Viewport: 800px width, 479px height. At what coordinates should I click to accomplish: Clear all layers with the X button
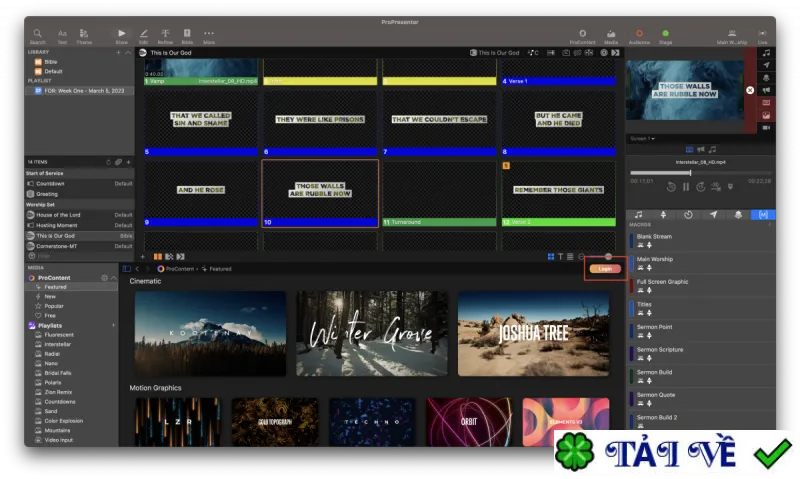tap(750, 90)
